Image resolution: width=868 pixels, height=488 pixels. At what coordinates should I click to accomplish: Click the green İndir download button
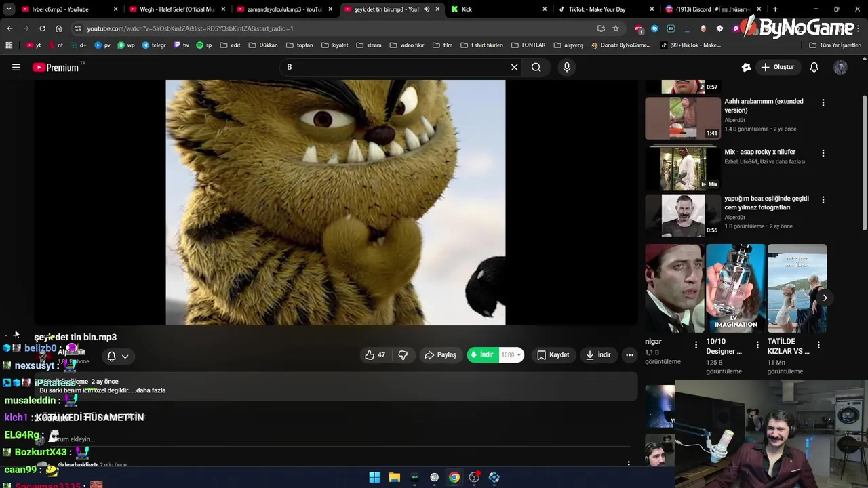point(482,354)
